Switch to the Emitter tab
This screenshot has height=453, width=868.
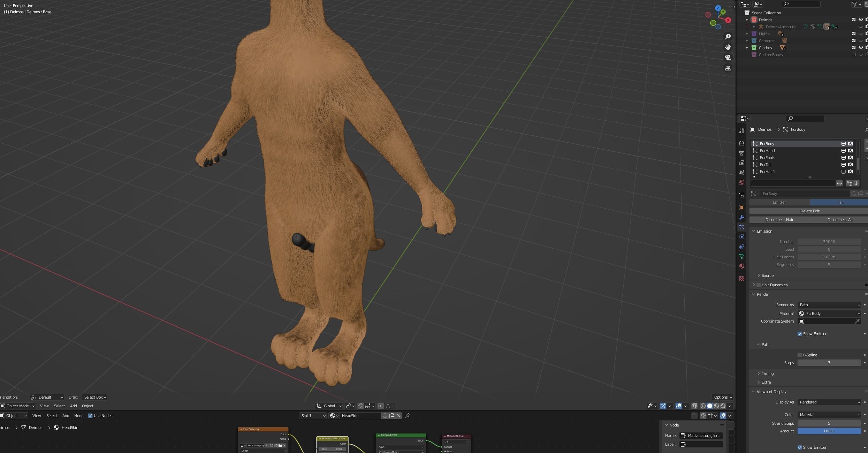pyautogui.click(x=779, y=202)
